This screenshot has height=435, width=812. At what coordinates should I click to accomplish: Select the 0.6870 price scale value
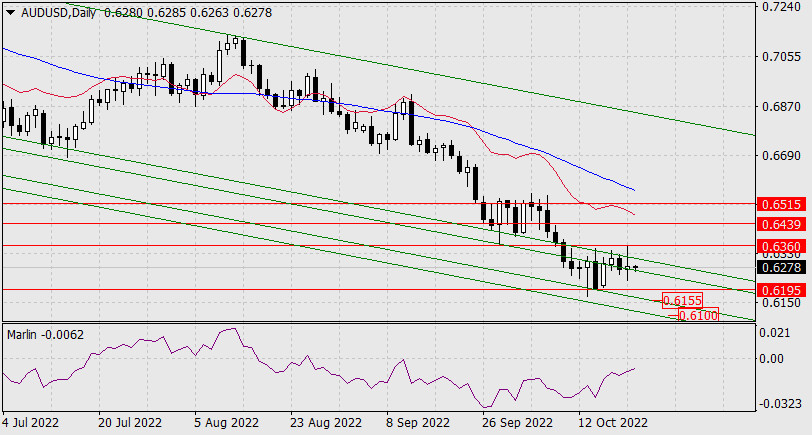(781, 107)
